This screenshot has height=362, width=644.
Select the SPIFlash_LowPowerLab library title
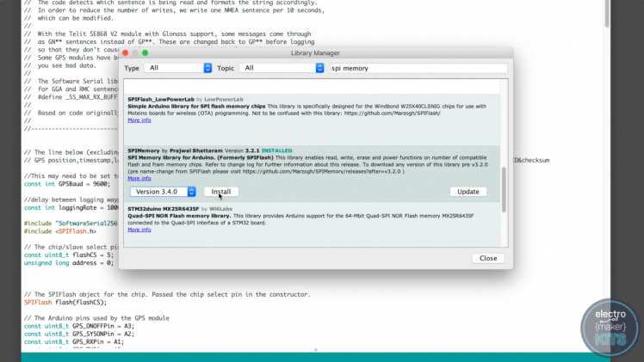(x=161, y=99)
